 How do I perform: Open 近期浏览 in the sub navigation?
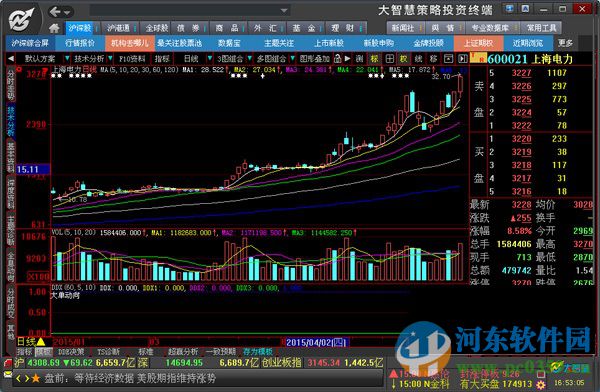coord(528,43)
